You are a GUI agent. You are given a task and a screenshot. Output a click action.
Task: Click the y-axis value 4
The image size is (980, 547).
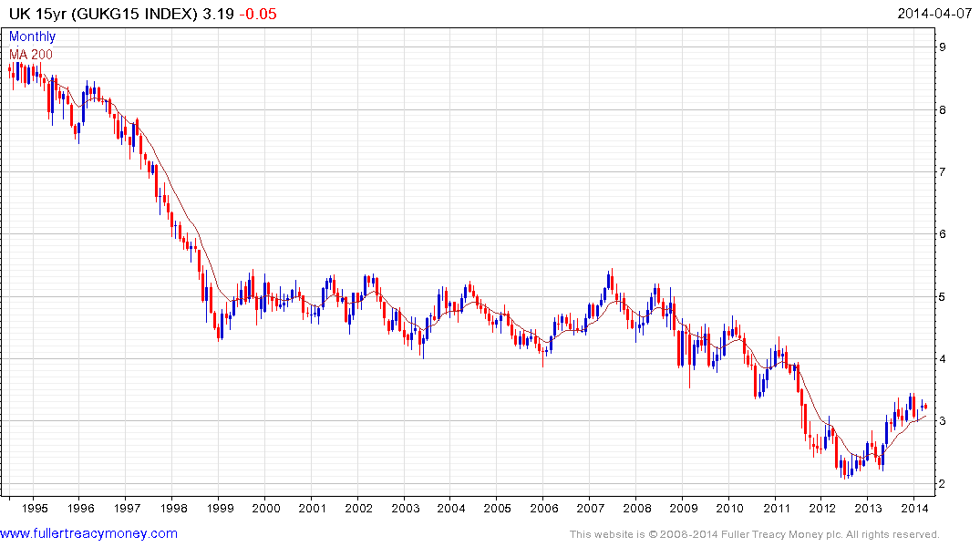(x=943, y=359)
